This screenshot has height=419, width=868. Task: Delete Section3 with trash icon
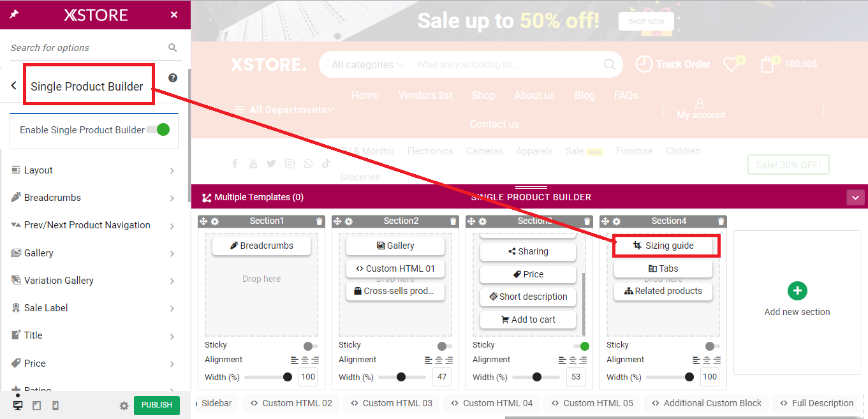coord(587,221)
